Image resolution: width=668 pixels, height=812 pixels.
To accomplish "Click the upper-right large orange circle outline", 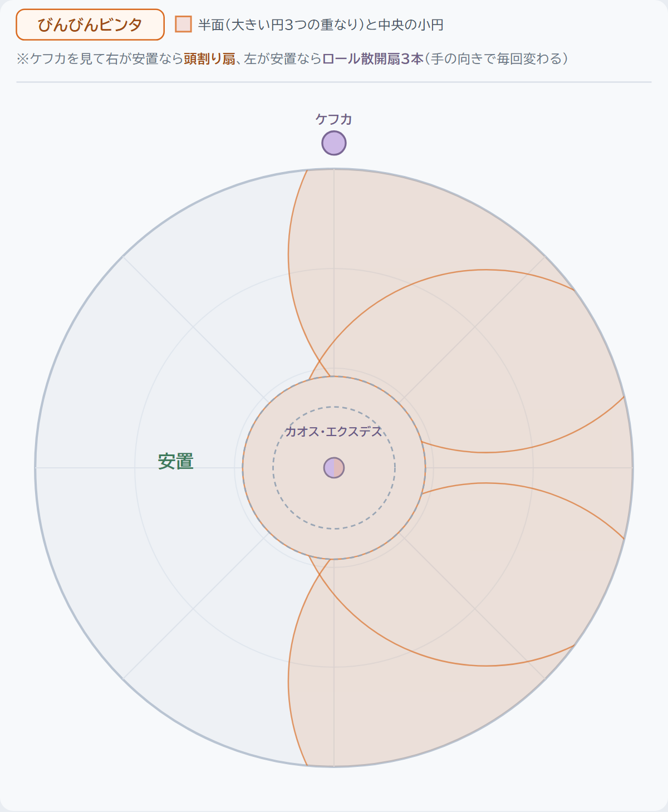I will (x=485, y=270).
